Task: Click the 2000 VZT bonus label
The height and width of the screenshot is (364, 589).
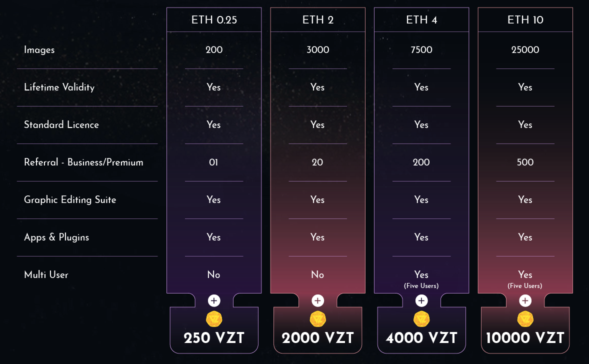Action: (317, 338)
